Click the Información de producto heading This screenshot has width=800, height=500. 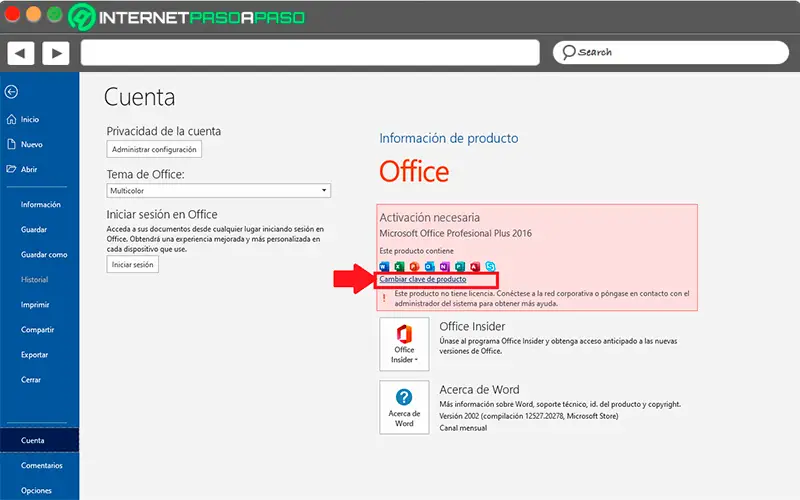click(x=448, y=138)
